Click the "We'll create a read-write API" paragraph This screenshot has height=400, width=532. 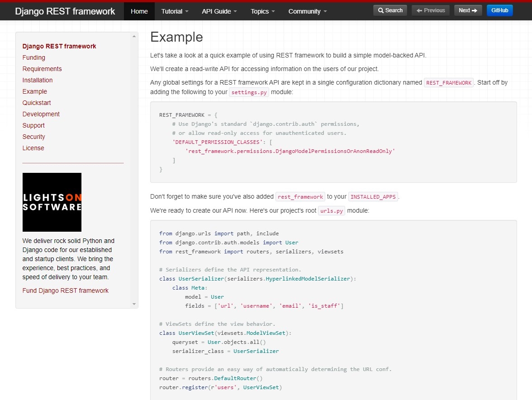coord(264,69)
